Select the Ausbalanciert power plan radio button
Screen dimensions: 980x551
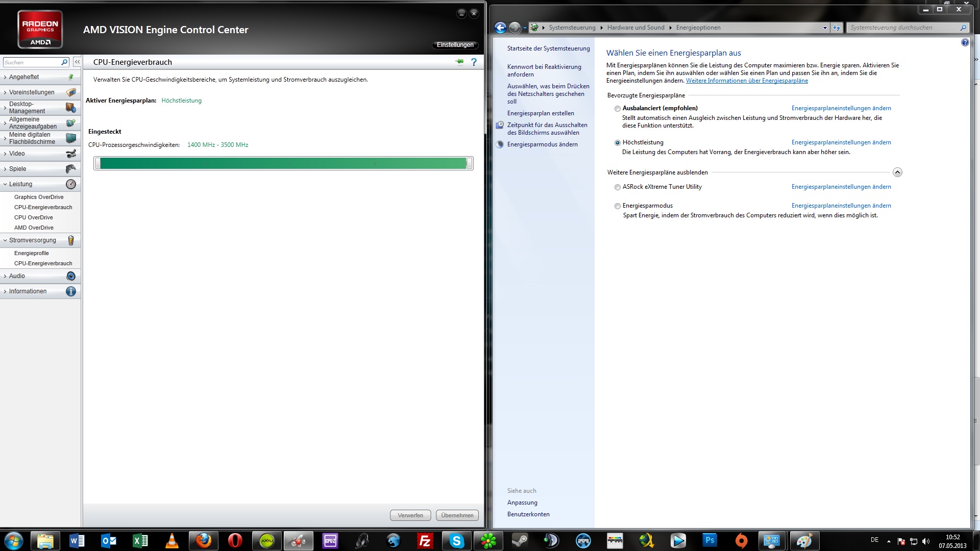pos(618,109)
